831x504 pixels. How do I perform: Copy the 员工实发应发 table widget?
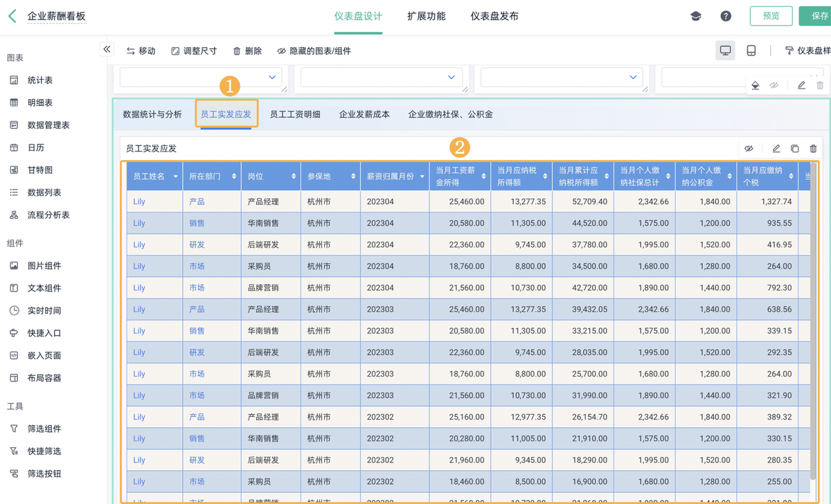(795, 148)
